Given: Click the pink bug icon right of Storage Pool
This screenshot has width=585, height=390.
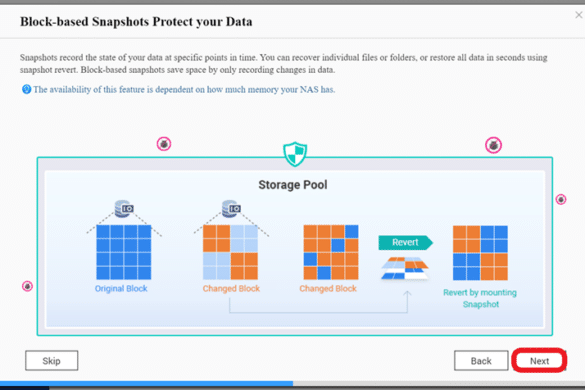Looking at the screenshot, I should (x=561, y=199).
